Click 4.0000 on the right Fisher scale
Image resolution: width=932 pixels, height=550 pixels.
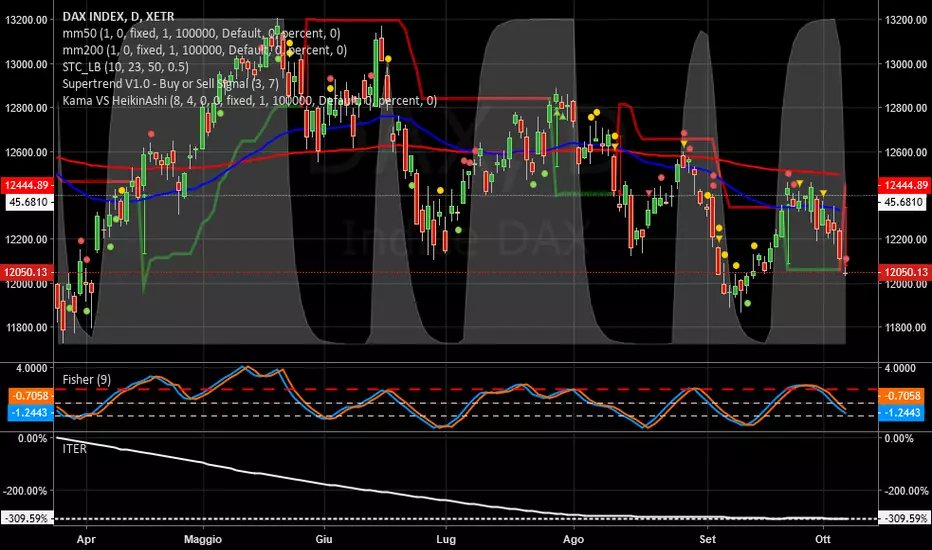click(x=900, y=369)
